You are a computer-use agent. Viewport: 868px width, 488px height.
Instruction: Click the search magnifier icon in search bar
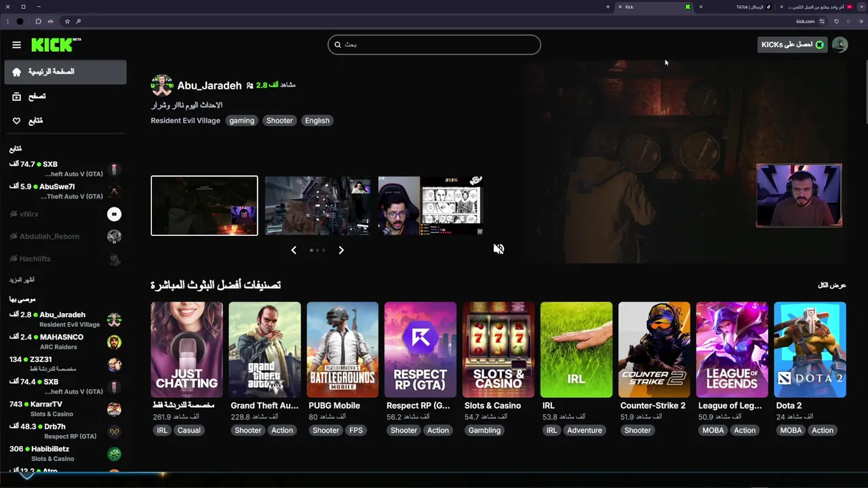pos(338,45)
